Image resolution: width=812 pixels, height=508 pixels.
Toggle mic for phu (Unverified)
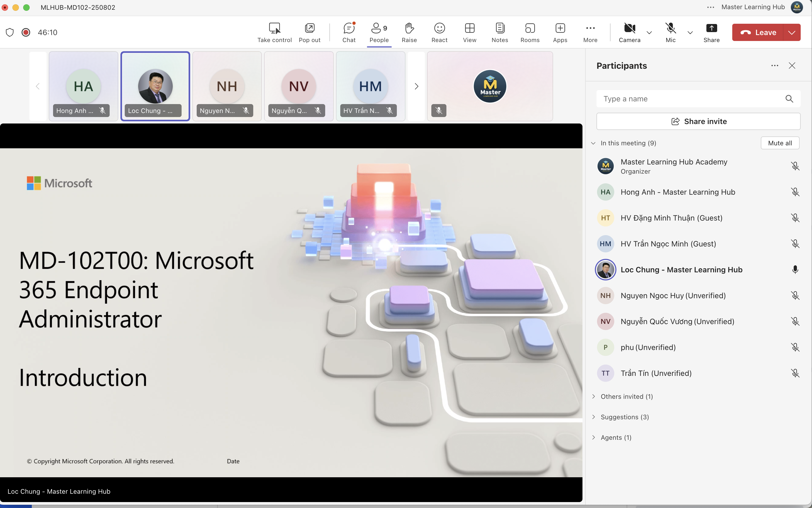pyautogui.click(x=795, y=347)
